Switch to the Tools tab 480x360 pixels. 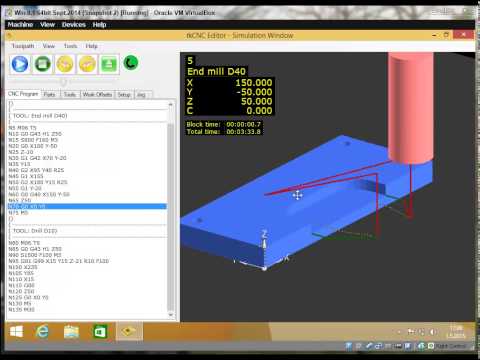tap(70, 95)
